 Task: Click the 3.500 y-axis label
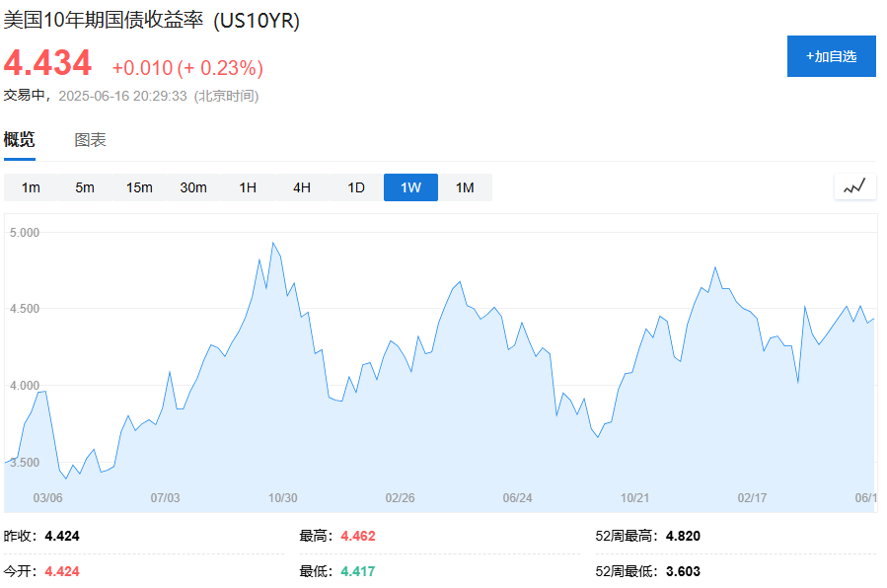25,463
